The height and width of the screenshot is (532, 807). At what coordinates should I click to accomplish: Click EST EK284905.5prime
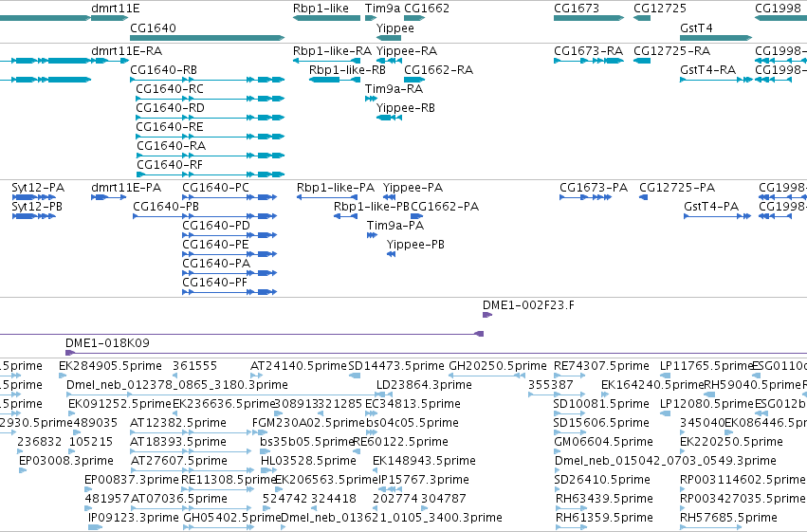110,366
